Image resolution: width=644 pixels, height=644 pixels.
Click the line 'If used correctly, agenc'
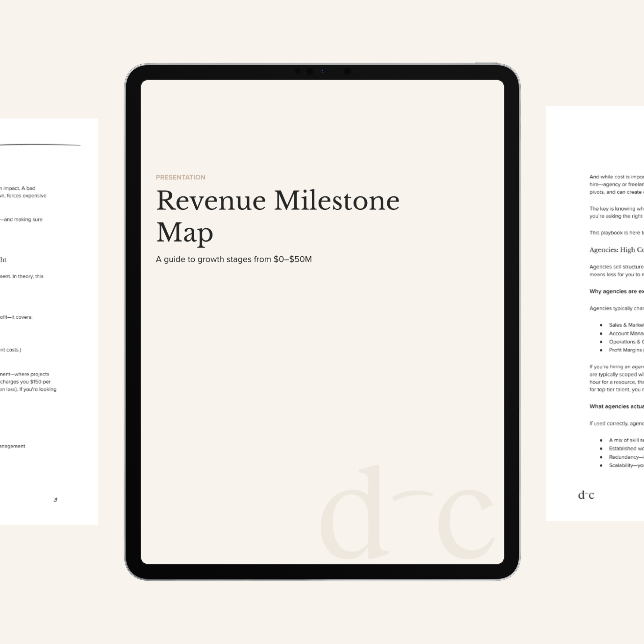tap(616, 423)
